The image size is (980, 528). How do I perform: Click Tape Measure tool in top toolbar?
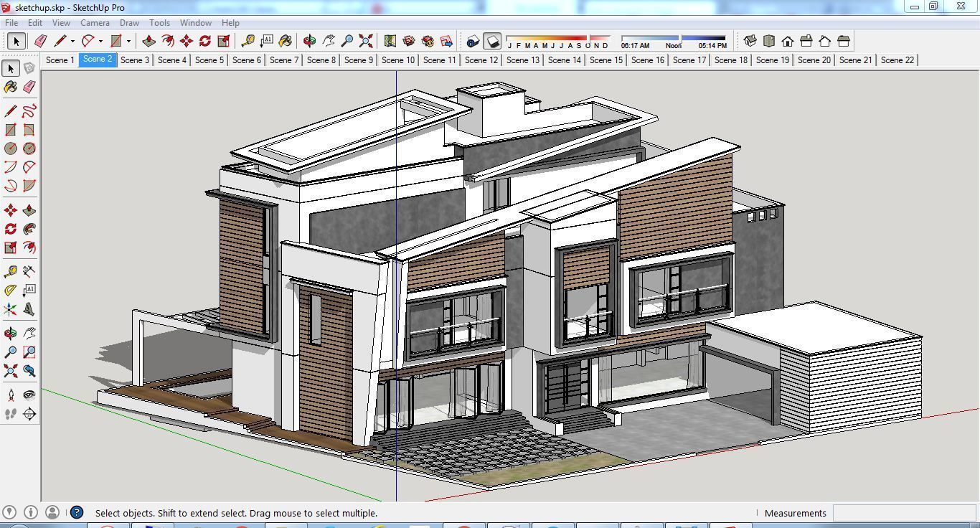[248, 41]
